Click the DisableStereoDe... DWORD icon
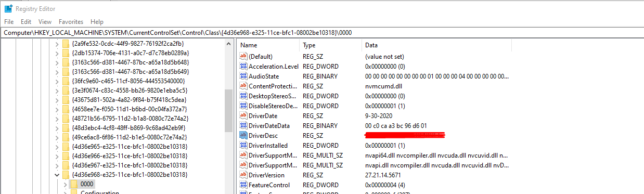 243,106
